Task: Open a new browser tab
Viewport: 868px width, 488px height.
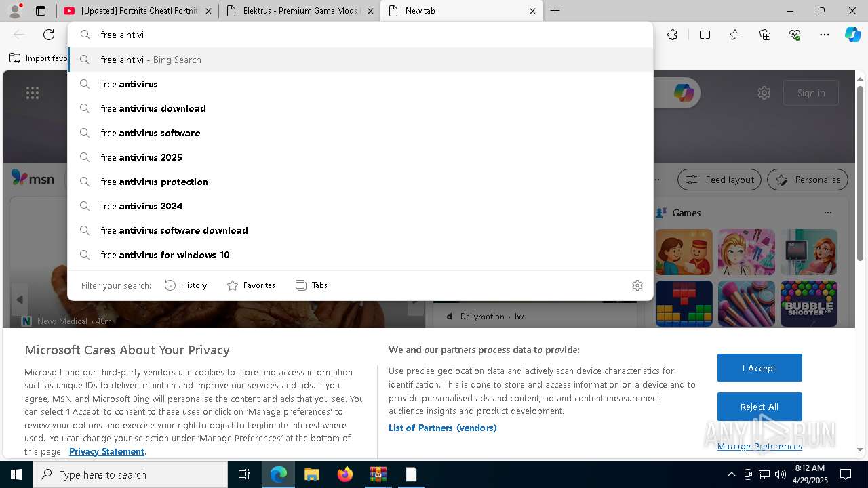Action: [555, 11]
